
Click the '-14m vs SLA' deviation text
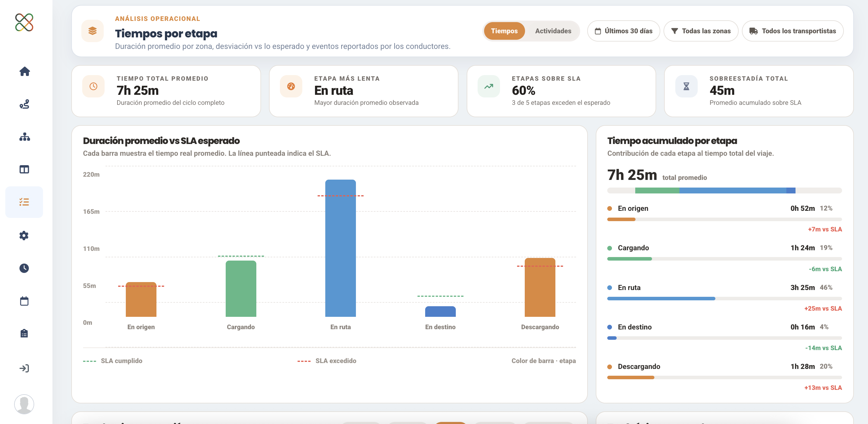(x=824, y=348)
